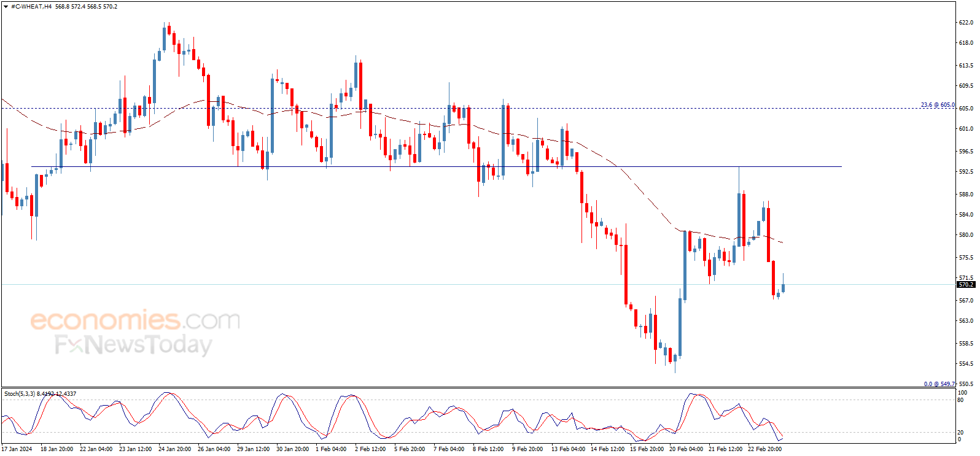Click the 601.0 price axis label
This screenshot has width=980, height=456.
point(966,129)
